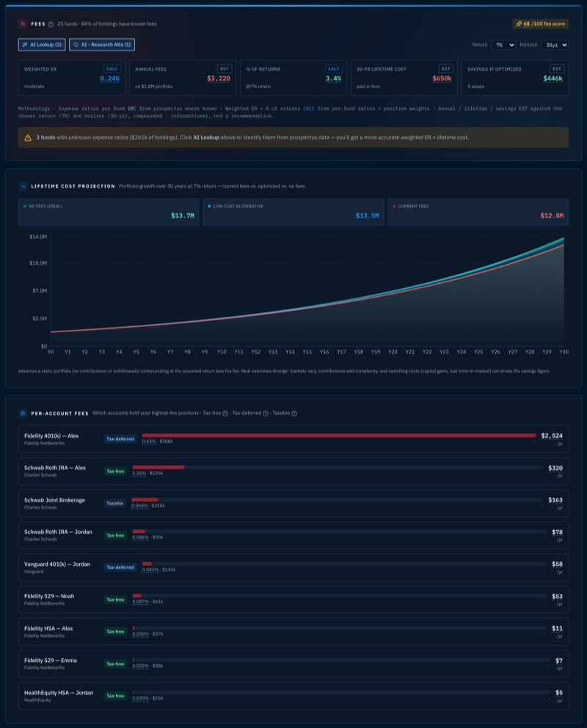This screenshot has width=587, height=728.
Task: Click the 68/100 fee score badge
Action: click(x=541, y=23)
